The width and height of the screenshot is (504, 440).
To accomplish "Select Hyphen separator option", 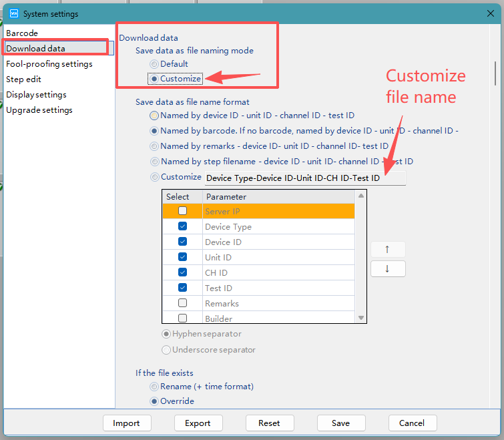I will (202, 334).
